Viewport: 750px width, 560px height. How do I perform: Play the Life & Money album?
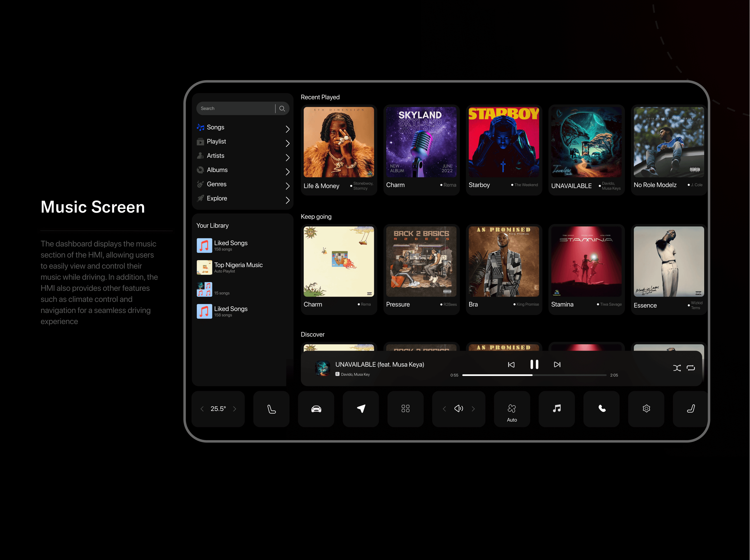coord(339,150)
